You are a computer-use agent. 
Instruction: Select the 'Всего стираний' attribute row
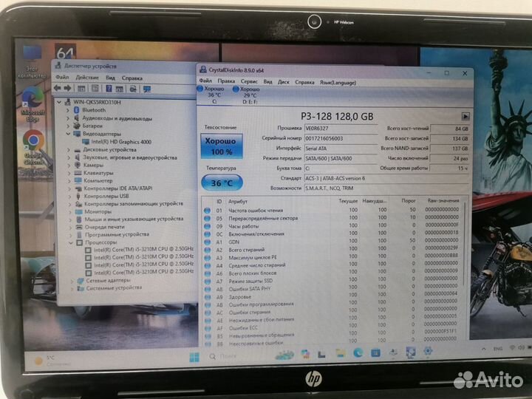tap(332, 250)
